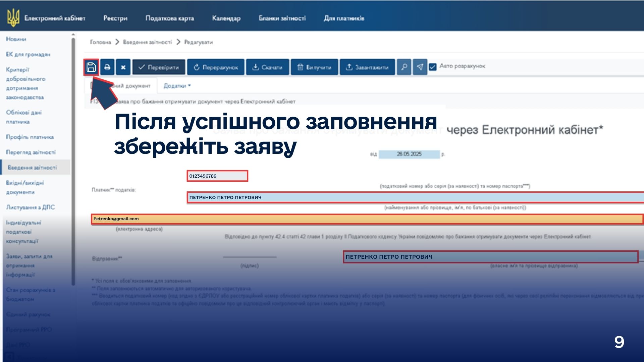Screen dimensions: 644x362
Task: Open Профіль платника sidebar item
Action: 30,137
